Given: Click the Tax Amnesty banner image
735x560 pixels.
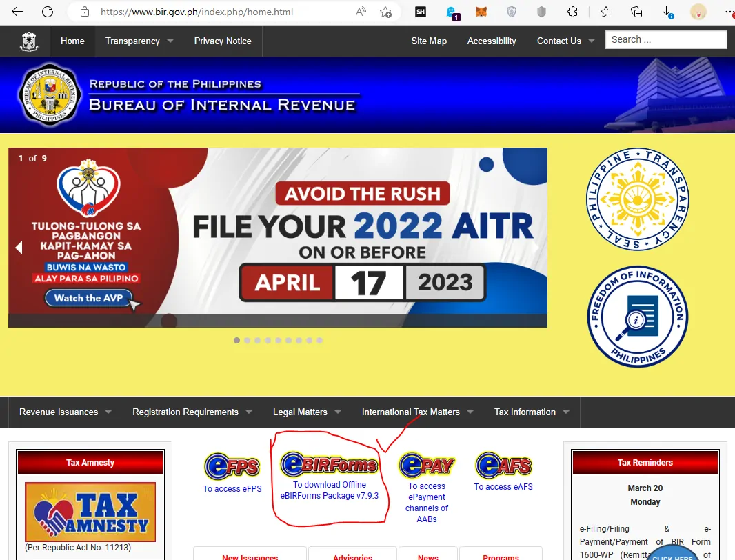Looking at the screenshot, I should 90,512.
